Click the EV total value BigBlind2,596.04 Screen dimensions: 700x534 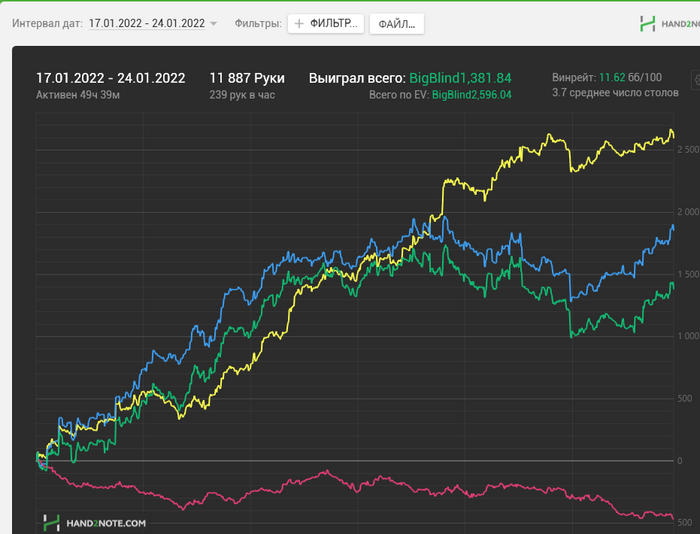point(471,95)
